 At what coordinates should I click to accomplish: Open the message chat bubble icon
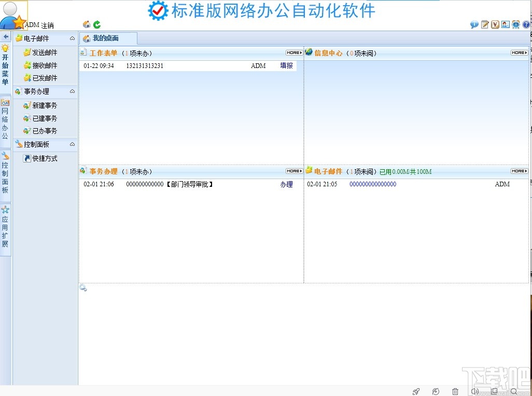474,24
